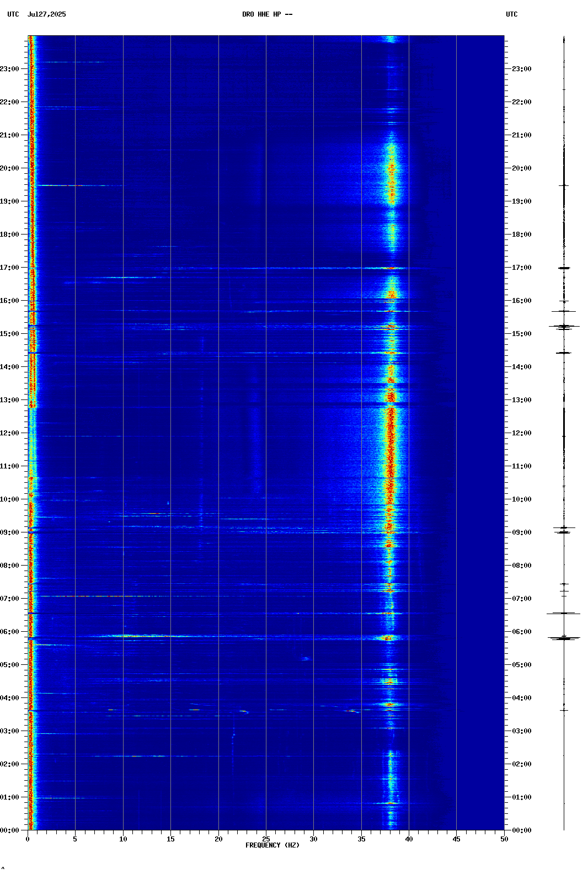
Task: Click '15:00' on the left time axis
Action: click(9, 334)
